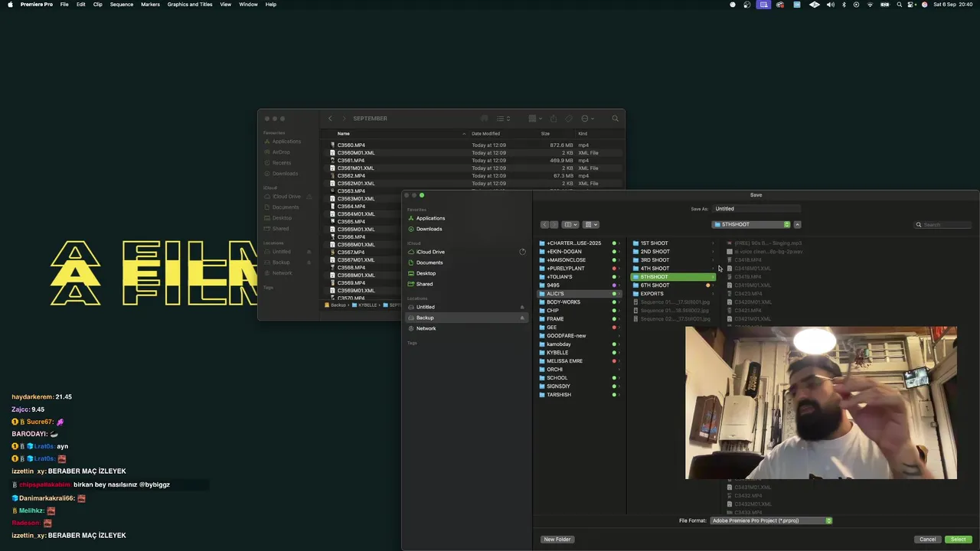Image resolution: width=980 pixels, height=551 pixels.
Task: Expand the SCHOOL folder chevron
Action: coord(619,378)
